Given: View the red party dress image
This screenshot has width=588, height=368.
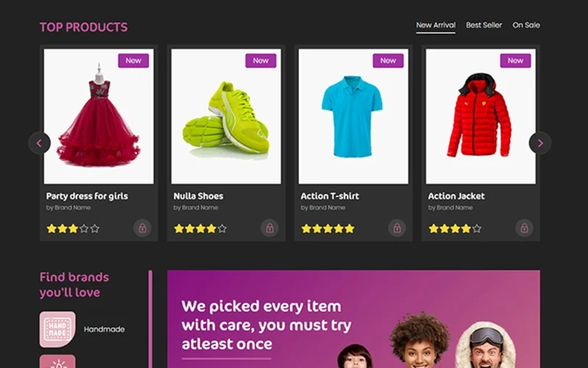Looking at the screenshot, I should point(98,116).
